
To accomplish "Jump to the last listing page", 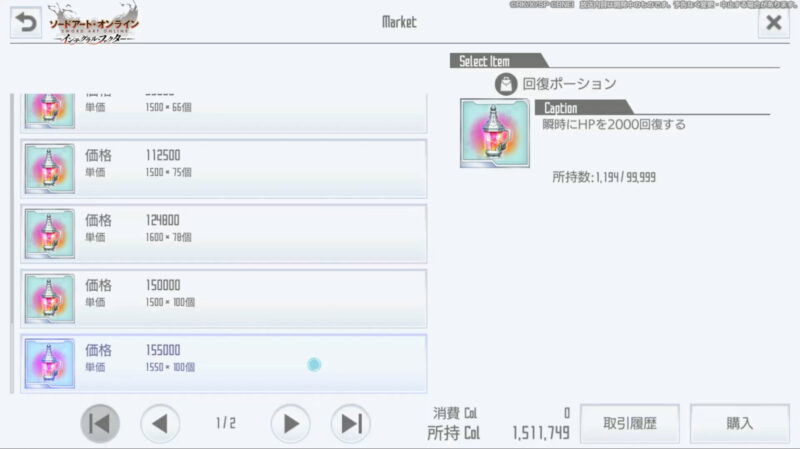I will click(351, 423).
